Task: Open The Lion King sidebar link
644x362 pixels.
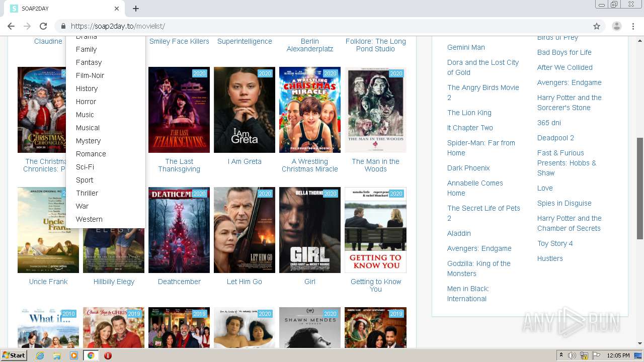Action: point(469,113)
